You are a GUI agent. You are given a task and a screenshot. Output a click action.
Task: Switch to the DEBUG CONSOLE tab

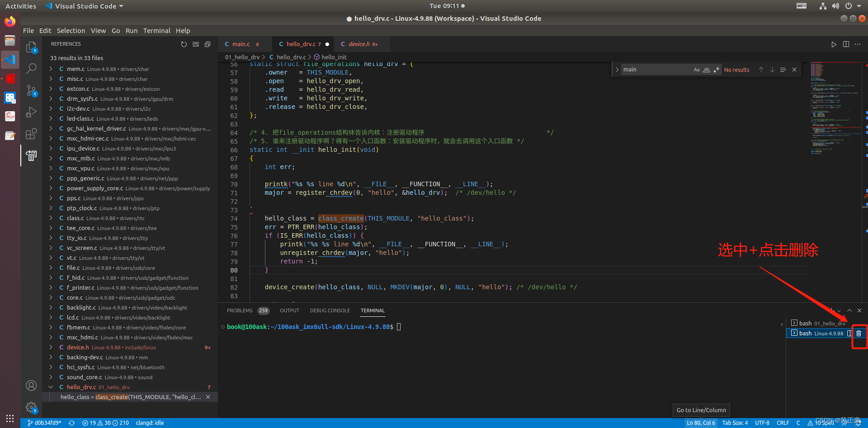pos(330,310)
